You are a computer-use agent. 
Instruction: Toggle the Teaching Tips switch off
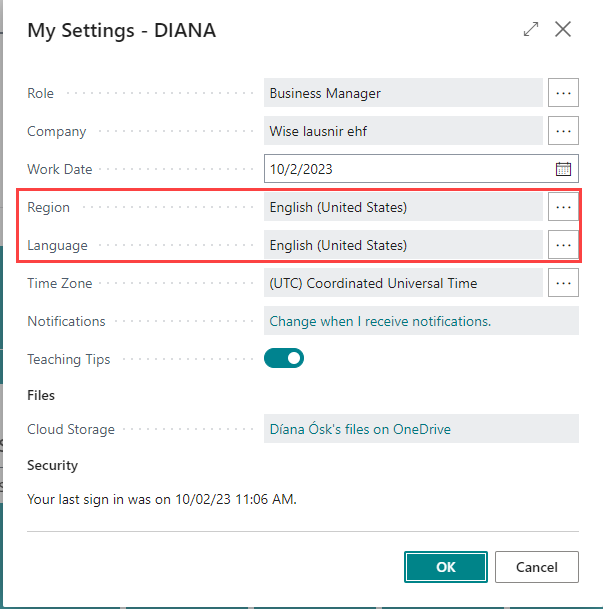(x=284, y=358)
